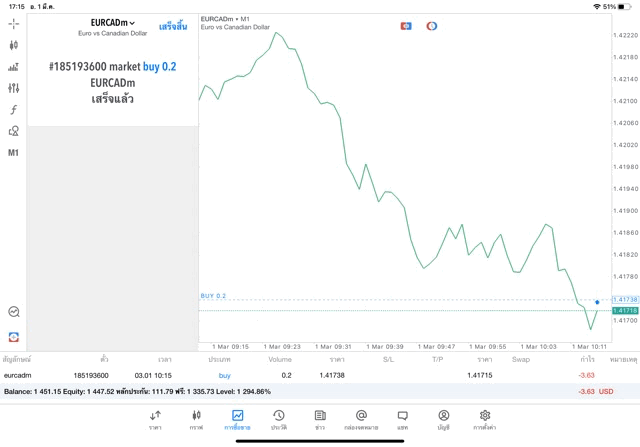This screenshot has height=447, width=640.
Task: Switch to the ราคา (Quotes) tab
Action: [x=155, y=420]
